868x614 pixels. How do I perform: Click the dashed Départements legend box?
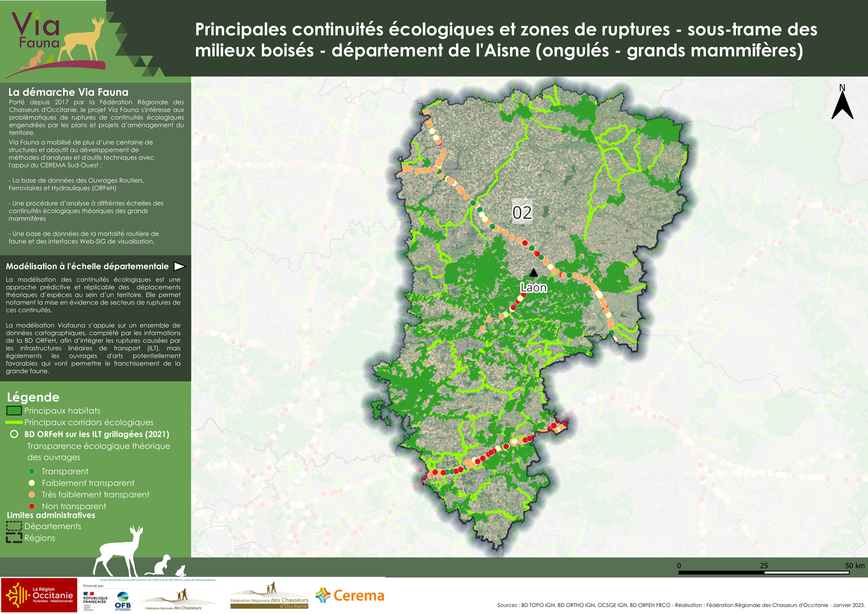point(14,526)
